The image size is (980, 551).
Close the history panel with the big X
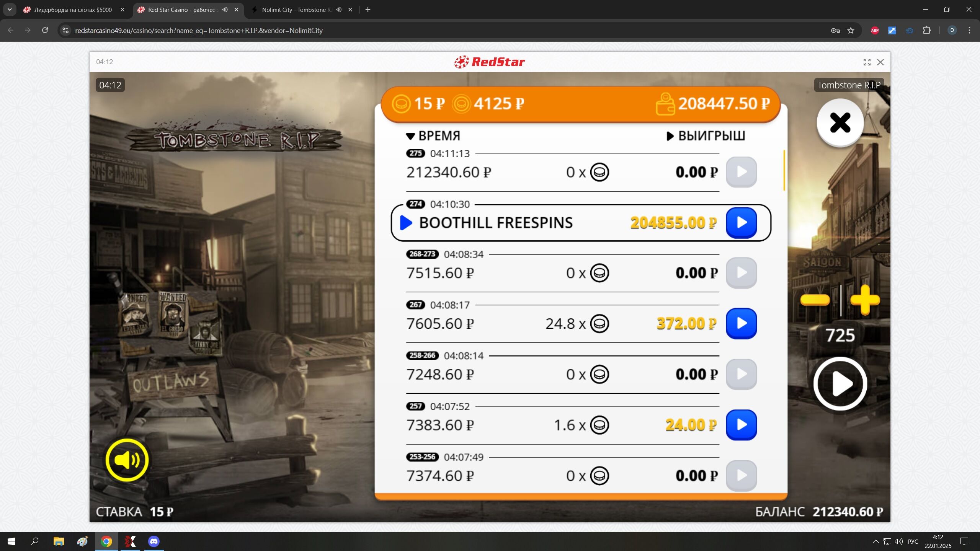pos(840,123)
